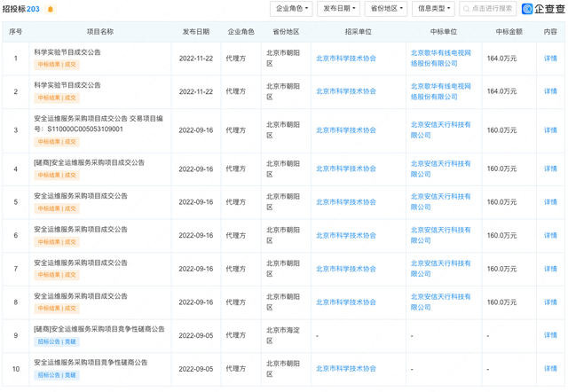Open 详情 for row 4
Image resolution: width=568 pixels, height=392 pixels.
click(550, 169)
